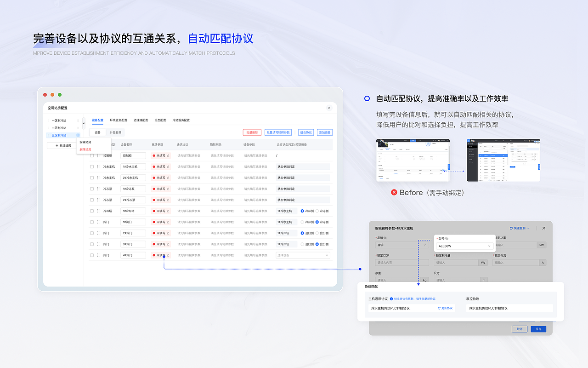Open the more menu icon of 三区制冷站
Screen dimensions: 588x368
78,135
